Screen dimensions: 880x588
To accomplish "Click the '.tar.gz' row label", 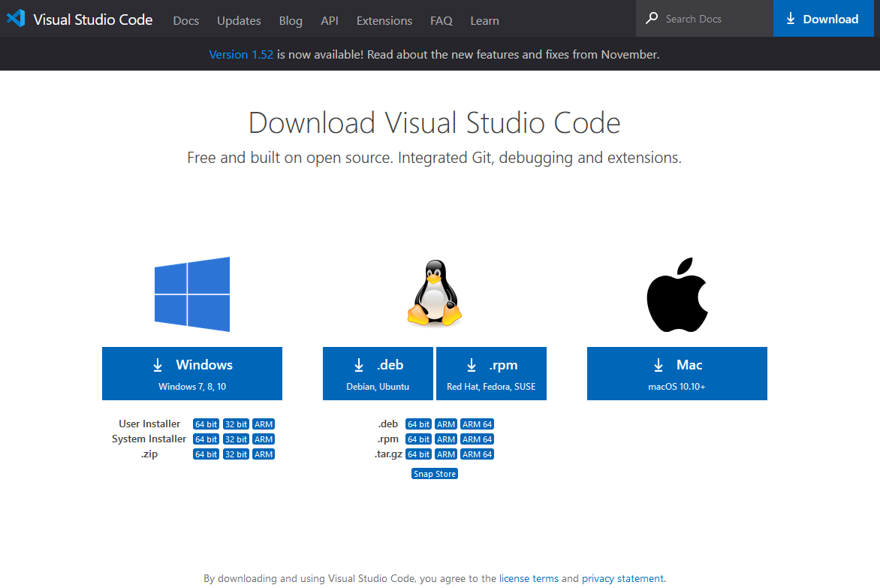I will (x=388, y=454).
